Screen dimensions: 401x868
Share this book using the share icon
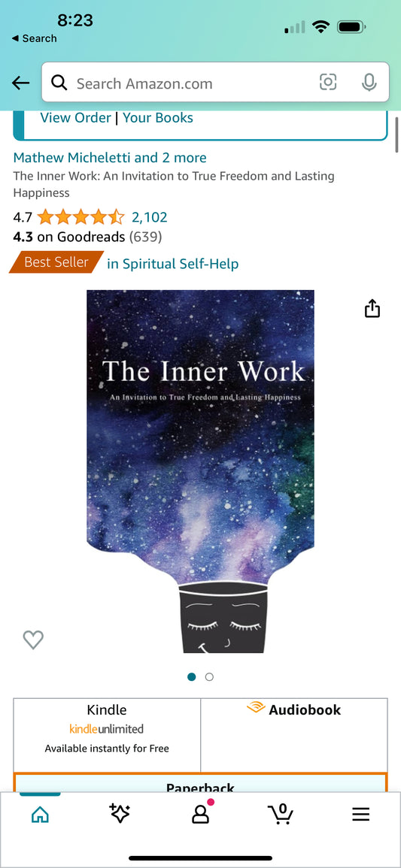(x=372, y=308)
